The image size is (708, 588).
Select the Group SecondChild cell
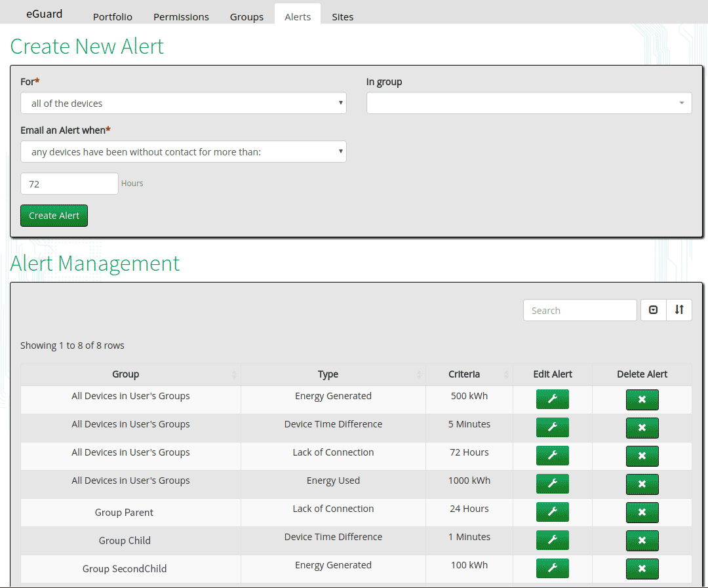[x=130, y=568]
